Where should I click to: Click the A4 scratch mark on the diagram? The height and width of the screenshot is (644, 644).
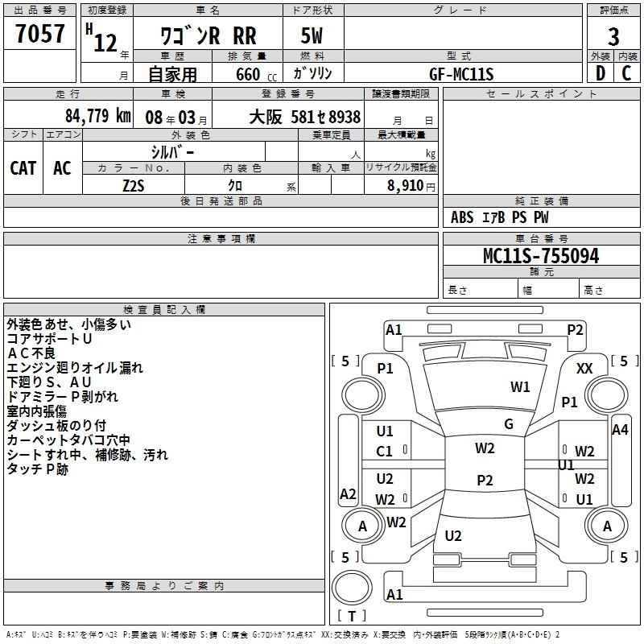(620, 430)
